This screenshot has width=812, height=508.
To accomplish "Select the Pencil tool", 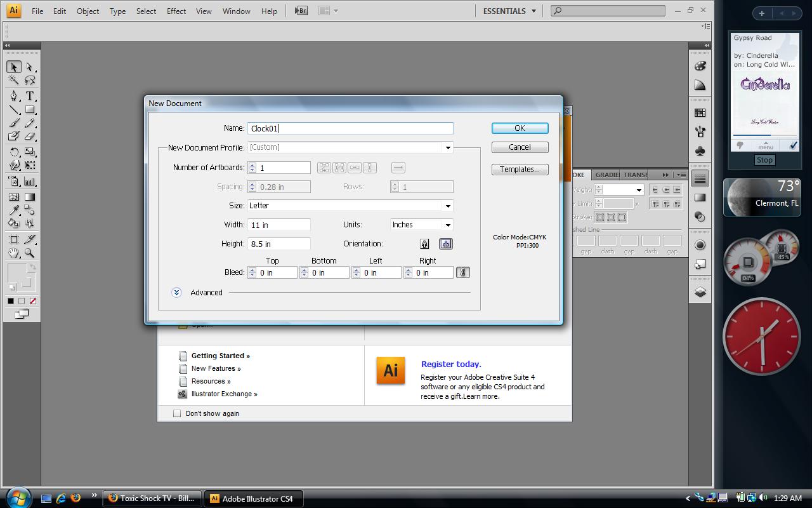I will pyautogui.click(x=30, y=123).
